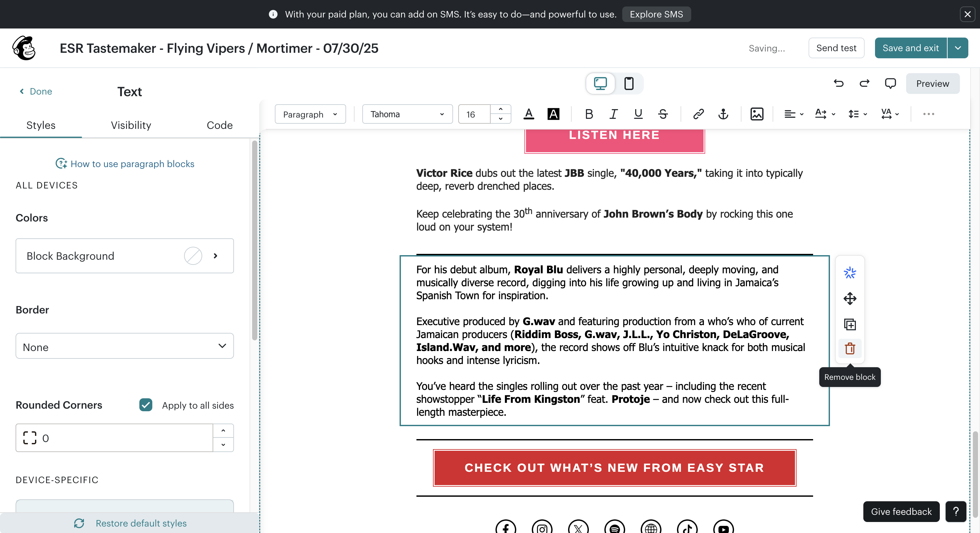Click the move block handle
The image size is (980, 533).
click(849, 299)
